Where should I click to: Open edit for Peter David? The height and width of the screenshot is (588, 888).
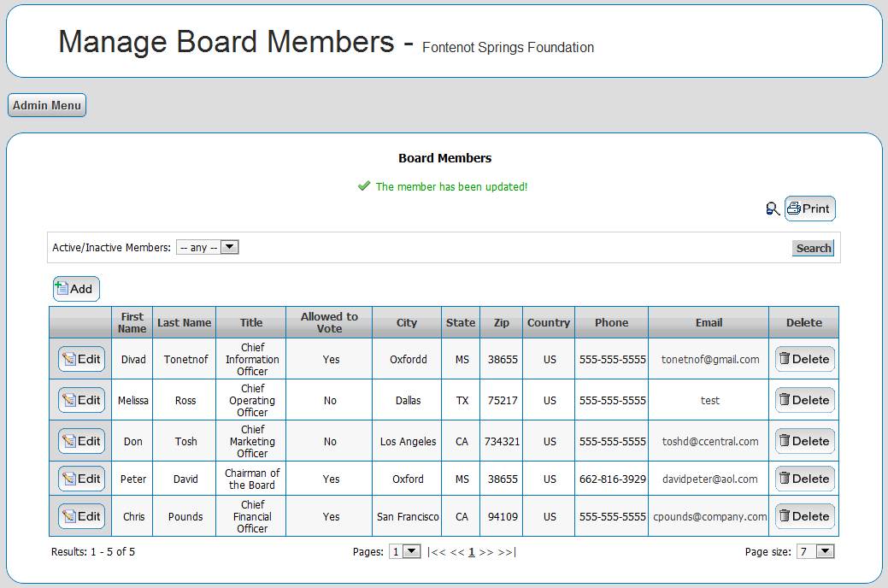click(x=82, y=479)
